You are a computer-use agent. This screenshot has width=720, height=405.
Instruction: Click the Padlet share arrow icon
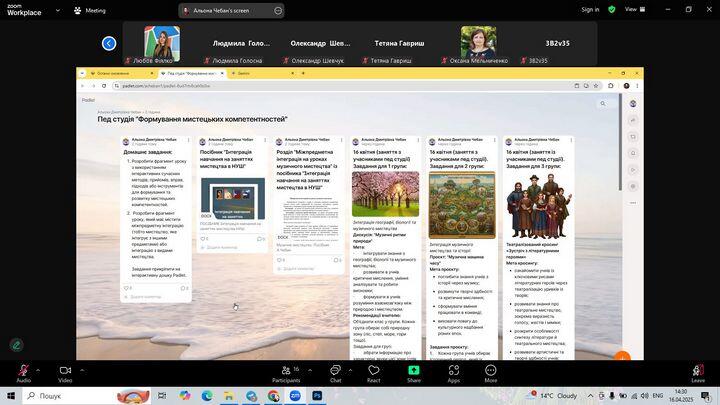633,120
